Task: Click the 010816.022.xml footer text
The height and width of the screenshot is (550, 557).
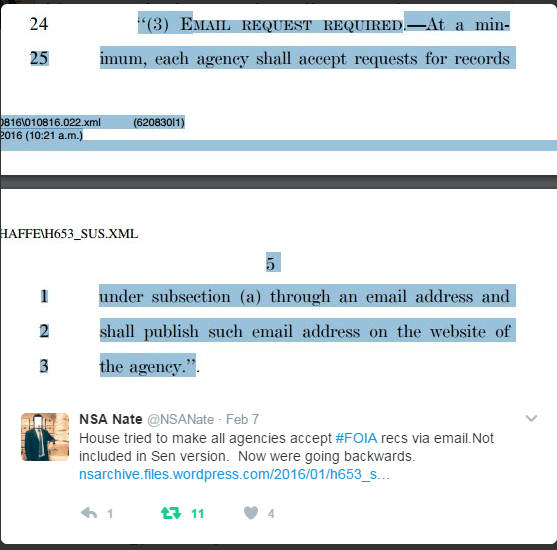Action: click(x=50, y=123)
